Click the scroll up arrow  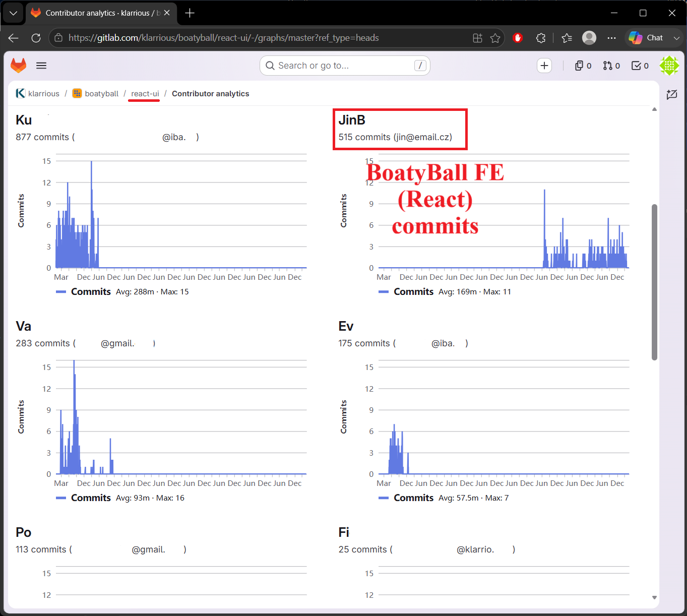coord(654,109)
